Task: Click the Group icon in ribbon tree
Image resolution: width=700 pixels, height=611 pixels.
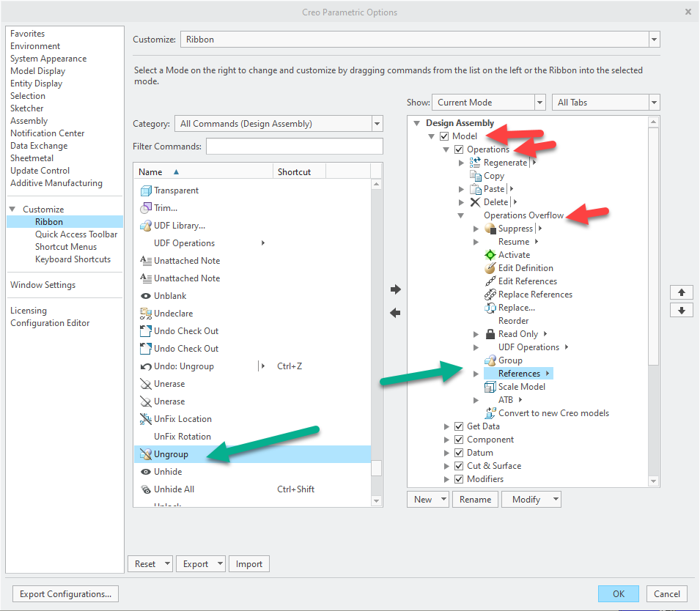Action: tap(490, 360)
